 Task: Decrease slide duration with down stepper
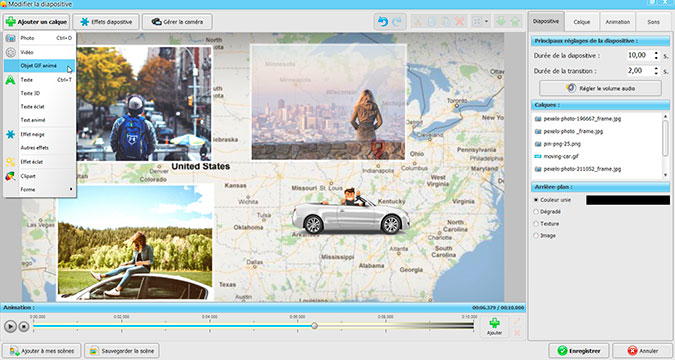click(x=656, y=58)
